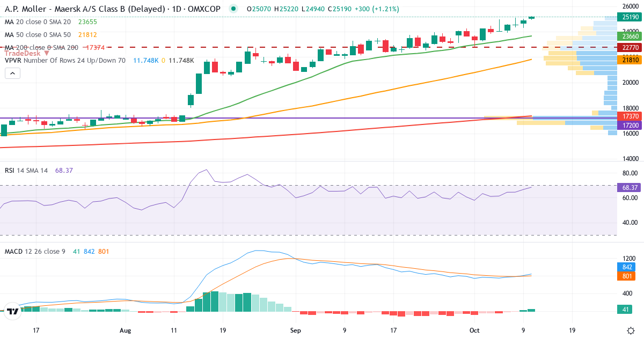
Task: Click the 14000 price axis level
Action: (631, 159)
